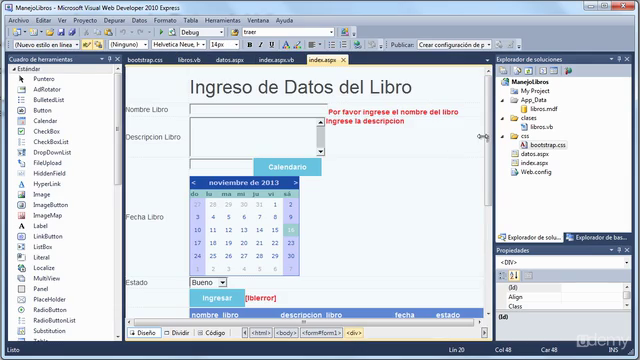640x360 pixels.
Task: Select libros.mdf in Solution Explorer
Action: click(x=544, y=109)
